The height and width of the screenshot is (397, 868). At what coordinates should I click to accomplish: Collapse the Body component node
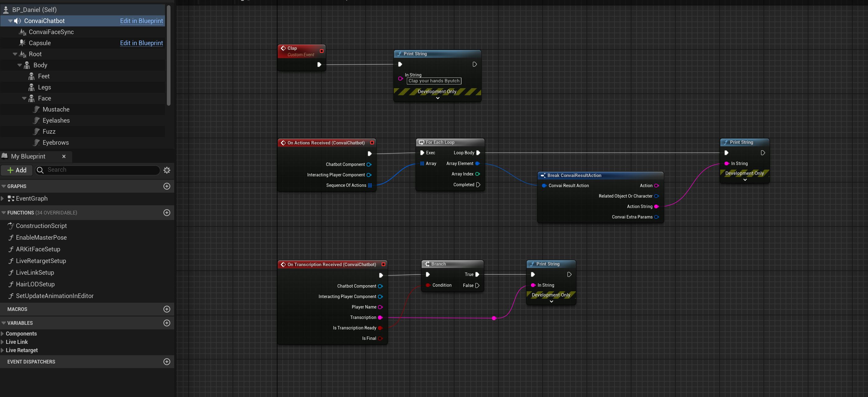(x=20, y=65)
